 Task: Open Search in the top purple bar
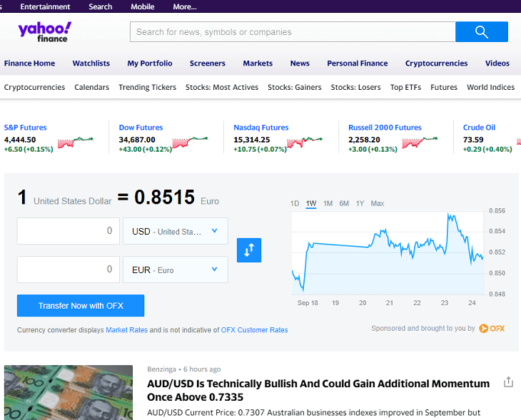(x=101, y=6)
